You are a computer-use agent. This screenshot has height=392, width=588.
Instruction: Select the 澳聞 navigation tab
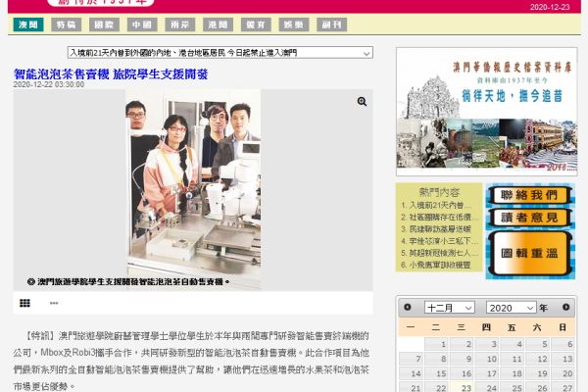[x=29, y=24]
